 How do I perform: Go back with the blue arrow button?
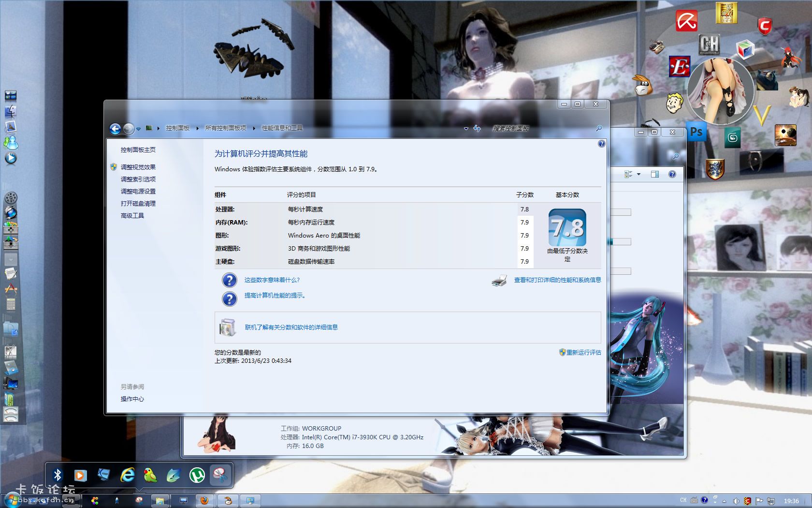(x=115, y=128)
